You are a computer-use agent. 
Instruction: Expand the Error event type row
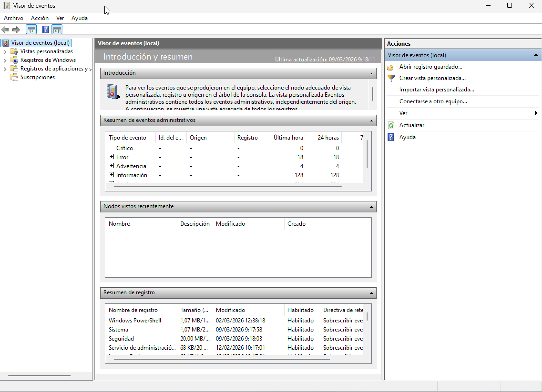click(x=111, y=157)
